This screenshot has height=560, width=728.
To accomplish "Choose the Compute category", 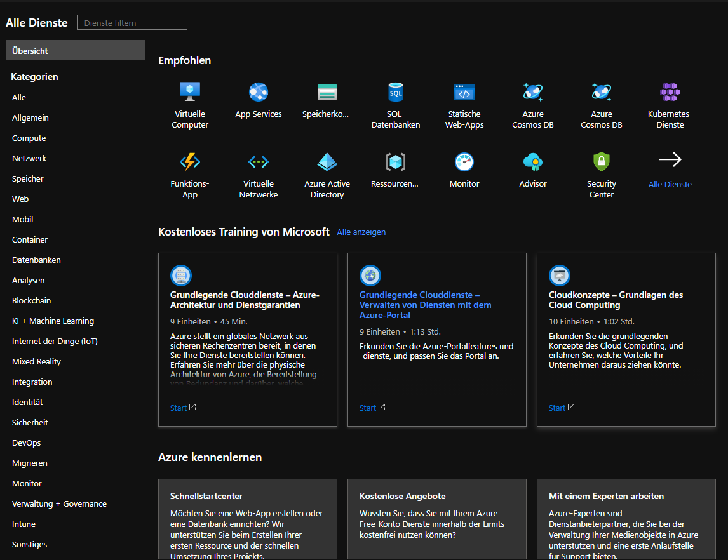I will 29,138.
